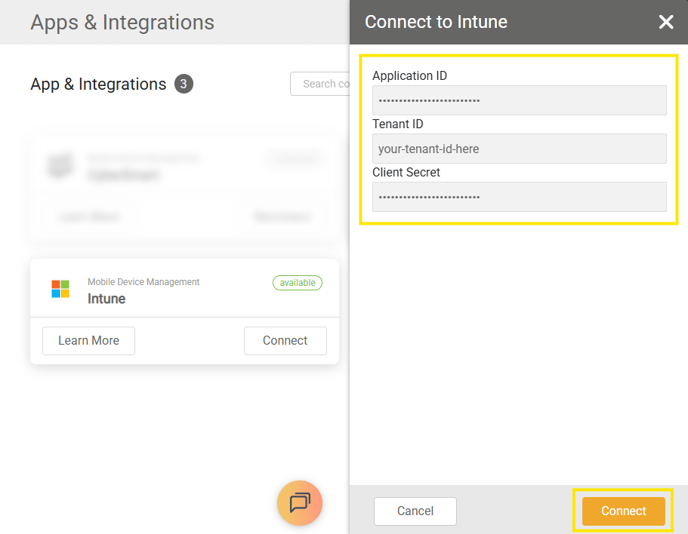Click the Tenant ID input field
Image resolution: width=688 pixels, height=534 pixels.
pos(519,149)
